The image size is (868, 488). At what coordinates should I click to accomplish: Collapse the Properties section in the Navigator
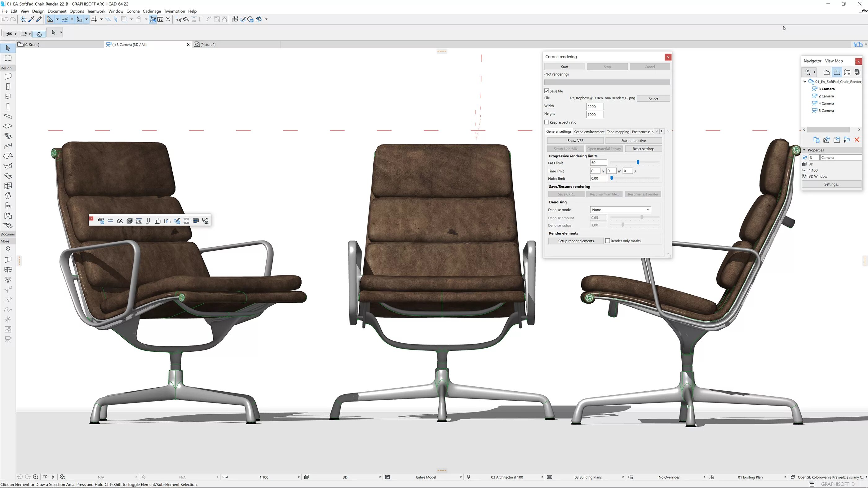[x=804, y=150]
